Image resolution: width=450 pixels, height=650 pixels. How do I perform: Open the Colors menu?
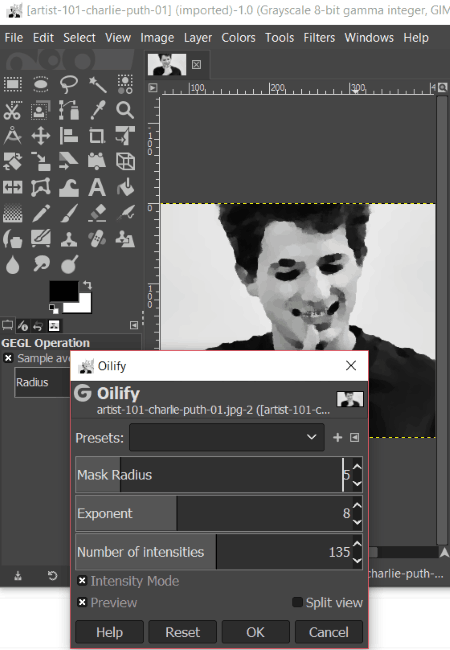pyautogui.click(x=238, y=38)
